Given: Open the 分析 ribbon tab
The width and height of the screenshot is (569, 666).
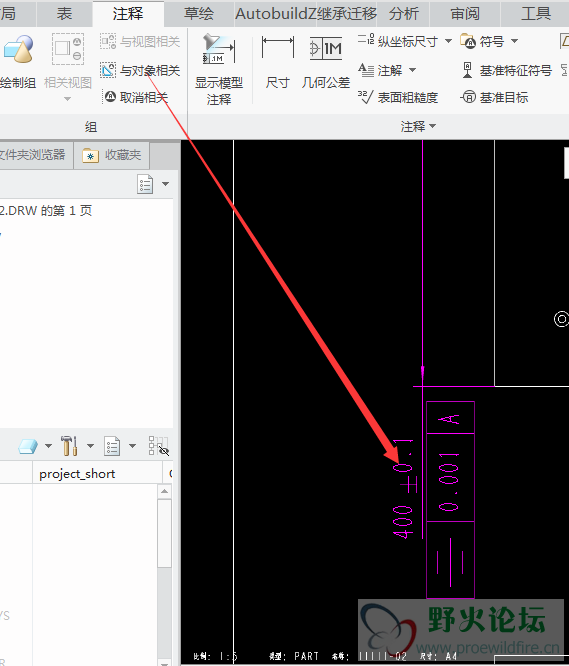Looking at the screenshot, I should (403, 14).
